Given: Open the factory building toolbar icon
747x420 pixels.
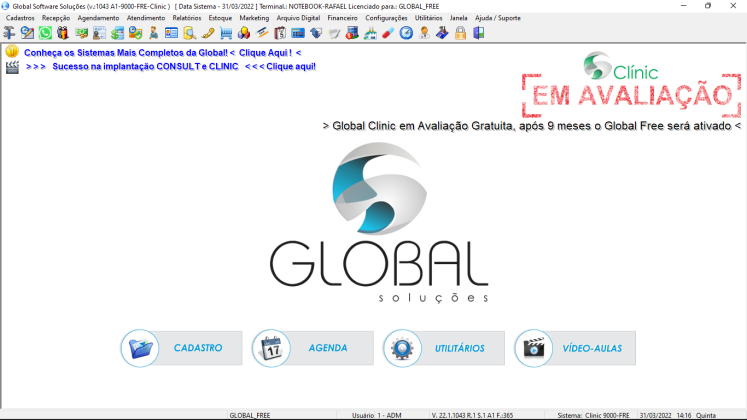Looking at the screenshot, I should click(370, 33).
